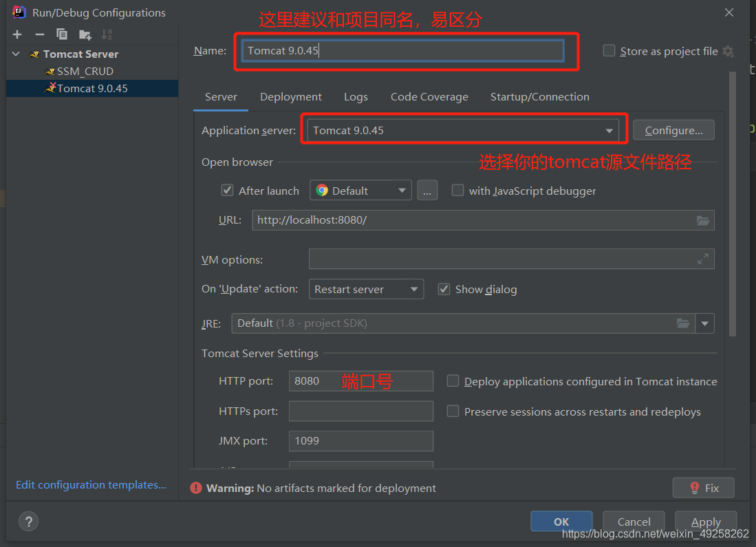Click the Cancel button
756x547 pixels.
click(x=634, y=522)
